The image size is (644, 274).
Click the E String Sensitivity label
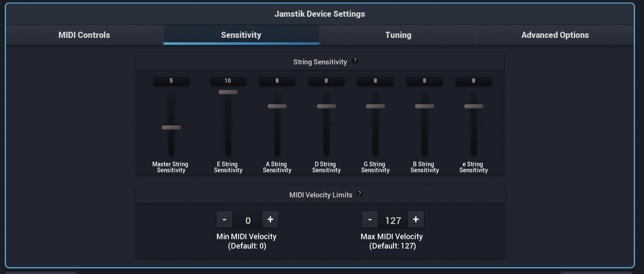(228, 167)
